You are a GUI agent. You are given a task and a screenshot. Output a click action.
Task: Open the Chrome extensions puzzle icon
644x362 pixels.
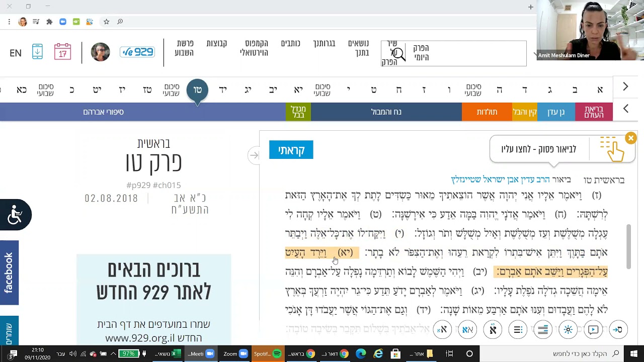(x=49, y=22)
